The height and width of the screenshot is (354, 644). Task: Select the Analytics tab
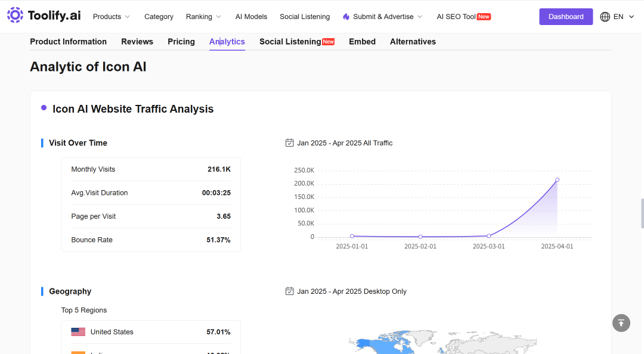[x=227, y=42]
